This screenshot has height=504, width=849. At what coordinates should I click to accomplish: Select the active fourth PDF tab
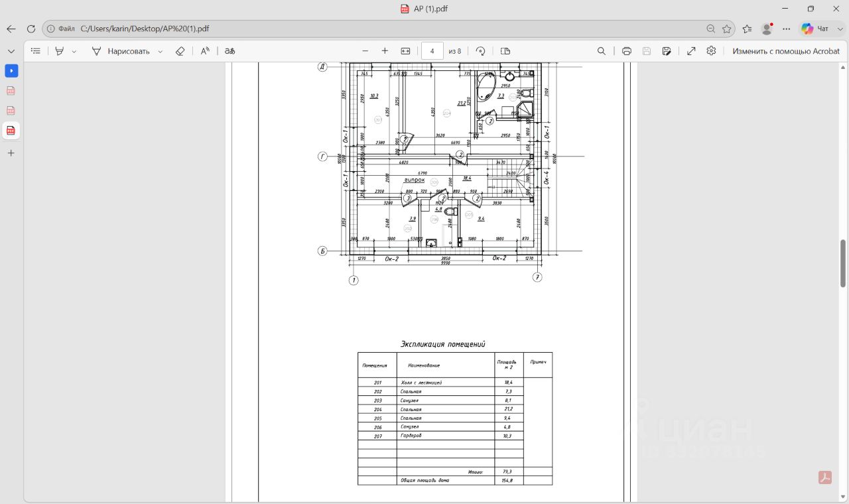[11, 131]
